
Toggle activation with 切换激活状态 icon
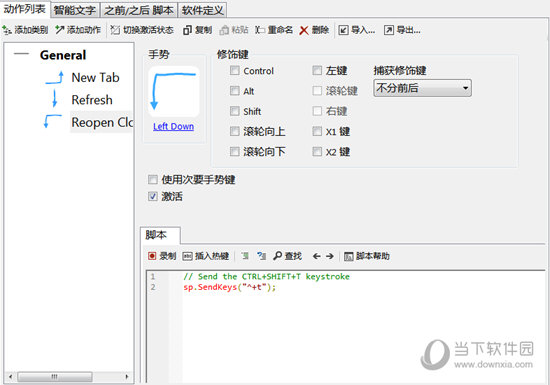115,30
